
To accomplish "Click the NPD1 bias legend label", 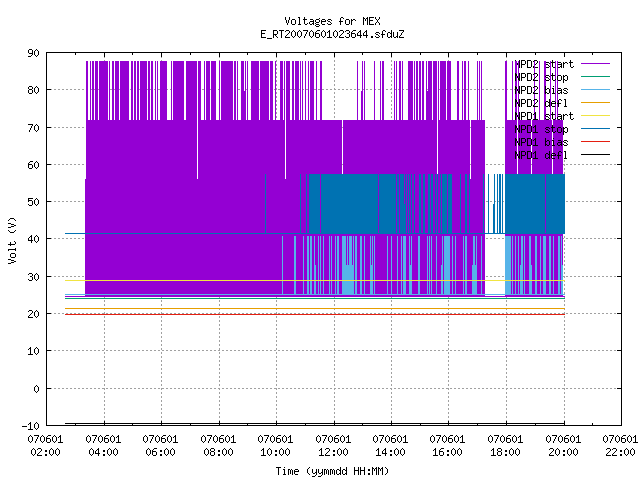I will (x=541, y=142).
